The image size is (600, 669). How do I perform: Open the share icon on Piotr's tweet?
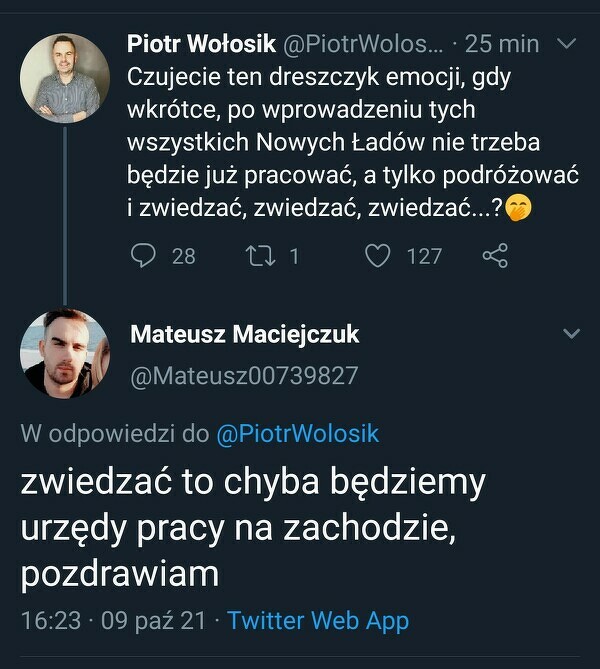(x=495, y=256)
